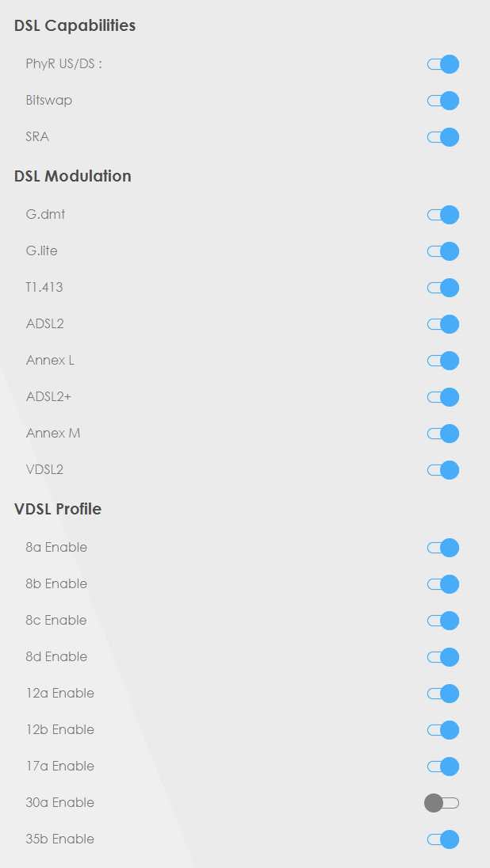The width and height of the screenshot is (490, 868).
Task: Disable the ADSL2 toggle
Action: pos(443,324)
